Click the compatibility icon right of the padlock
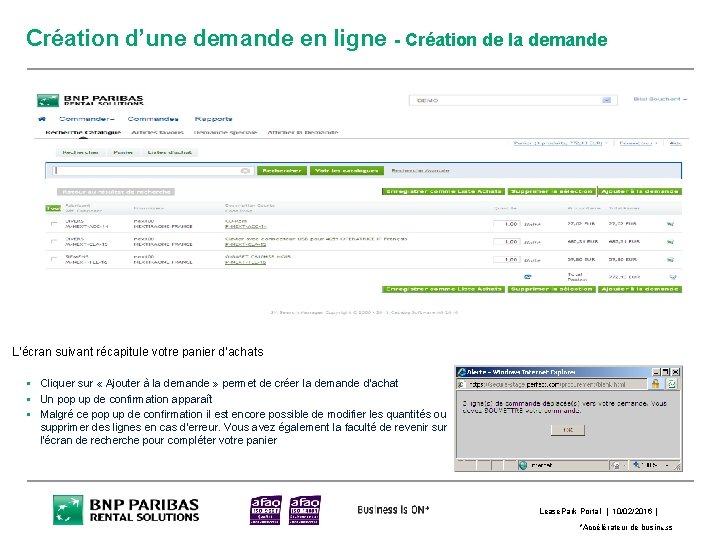 (x=671, y=384)
